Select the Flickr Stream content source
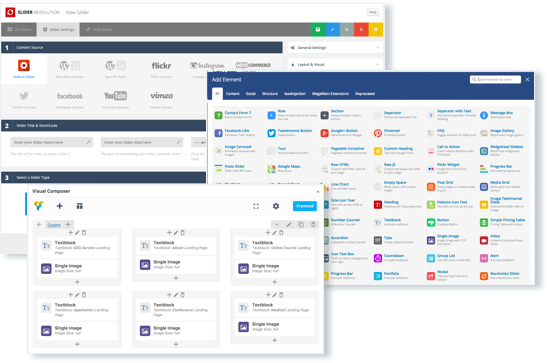This screenshot has width=547, height=363. point(161,69)
